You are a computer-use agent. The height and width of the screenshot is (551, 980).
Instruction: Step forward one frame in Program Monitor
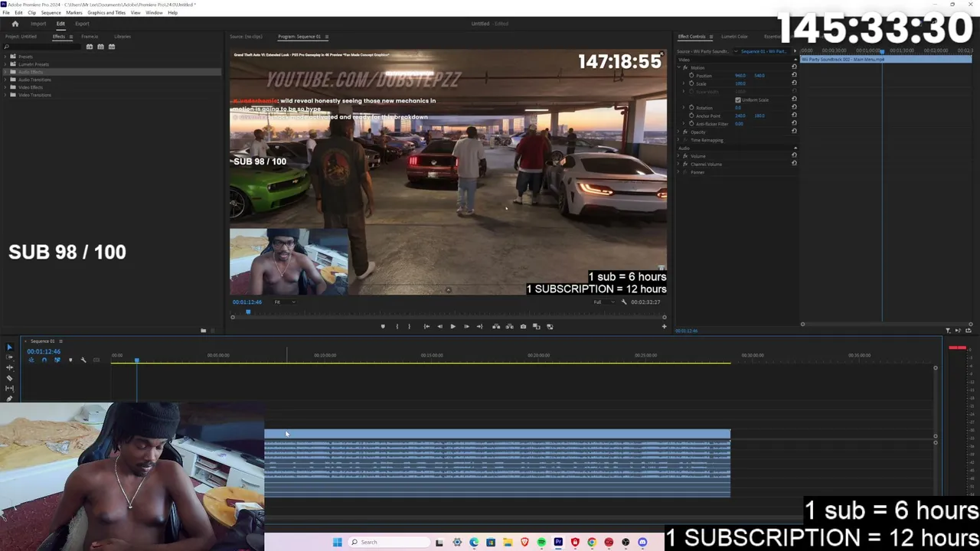(x=466, y=327)
